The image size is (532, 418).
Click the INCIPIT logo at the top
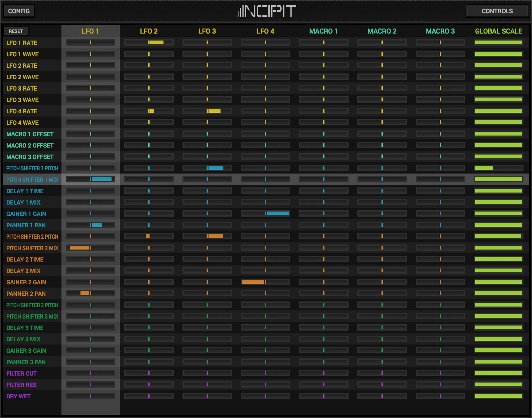coord(266,10)
